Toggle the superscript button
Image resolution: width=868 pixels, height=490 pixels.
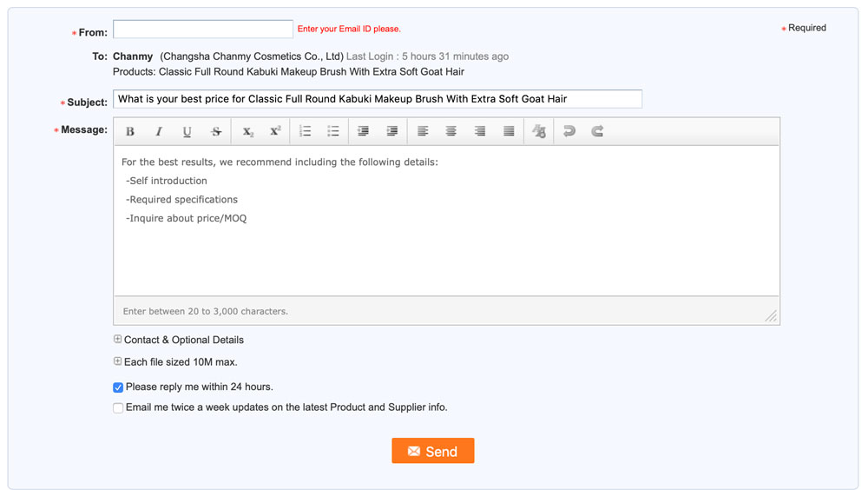click(x=275, y=132)
